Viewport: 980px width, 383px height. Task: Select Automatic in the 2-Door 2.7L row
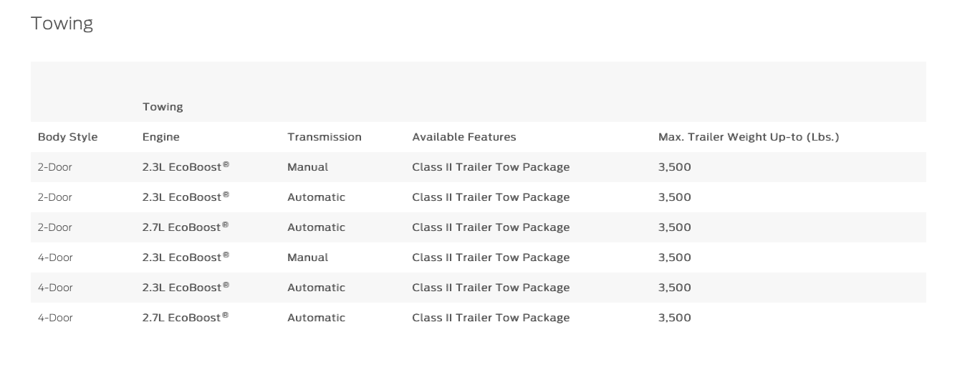pyautogui.click(x=316, y=227)
